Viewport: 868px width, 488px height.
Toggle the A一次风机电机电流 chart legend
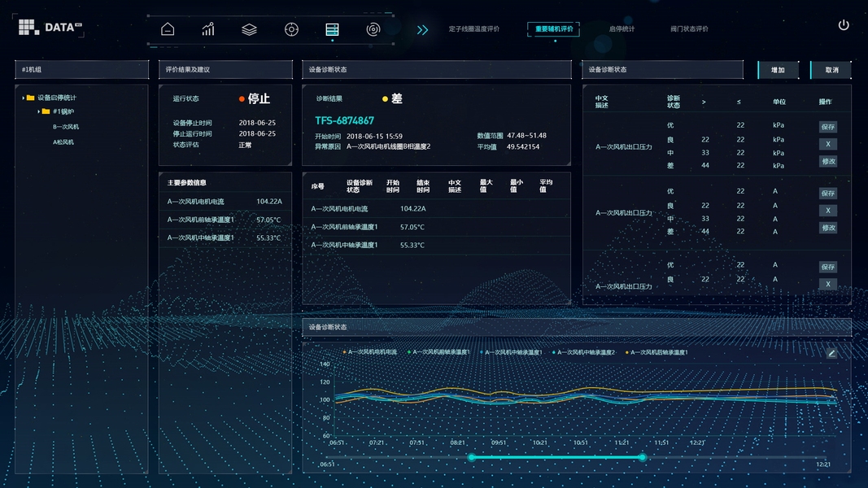(370, 352)
